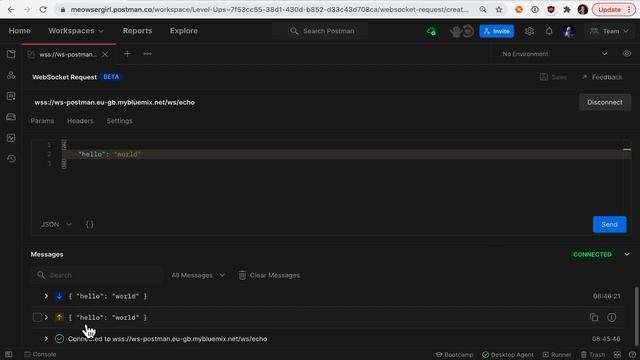The height and width of the screenshot is (360, 640).
Task: Toggle the sidebar icon in status bar
Action: 9,354
